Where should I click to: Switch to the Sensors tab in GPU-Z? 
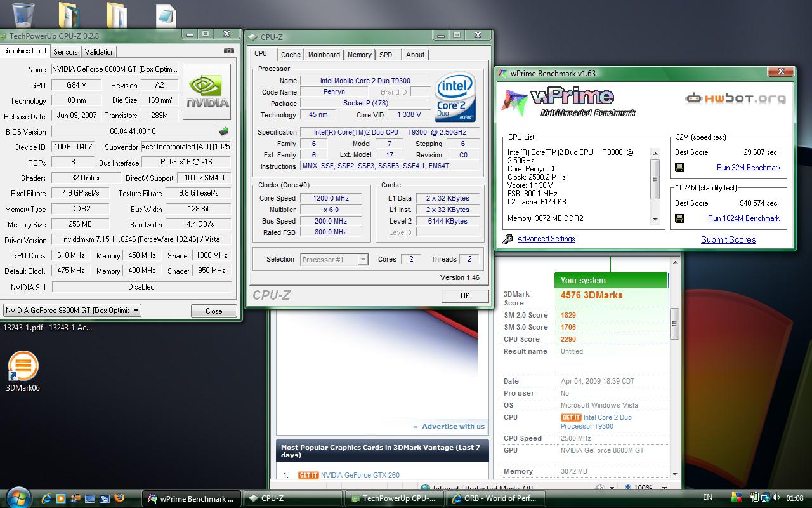65,52
